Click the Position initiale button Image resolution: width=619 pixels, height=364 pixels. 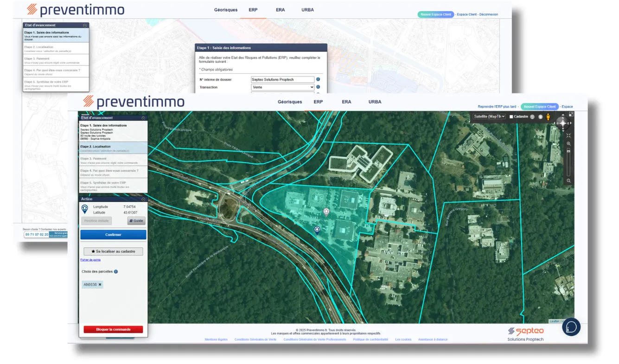96,221
